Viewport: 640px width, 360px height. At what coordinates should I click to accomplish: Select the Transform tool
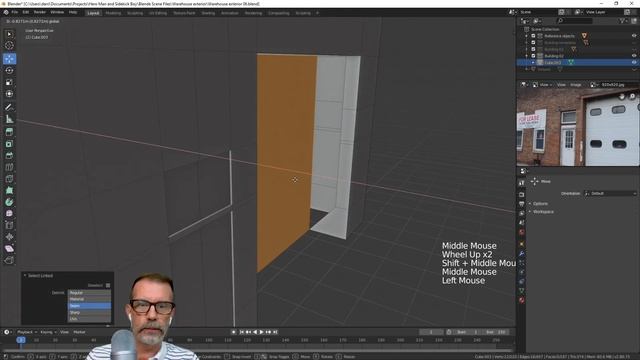point(9,94)
